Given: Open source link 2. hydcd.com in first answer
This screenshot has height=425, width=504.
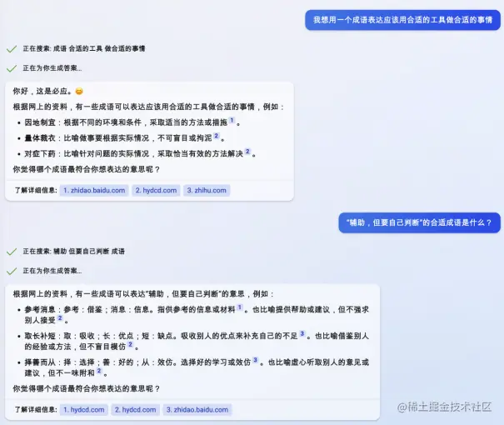Looking at the screenshot, I should click(156, 190).
